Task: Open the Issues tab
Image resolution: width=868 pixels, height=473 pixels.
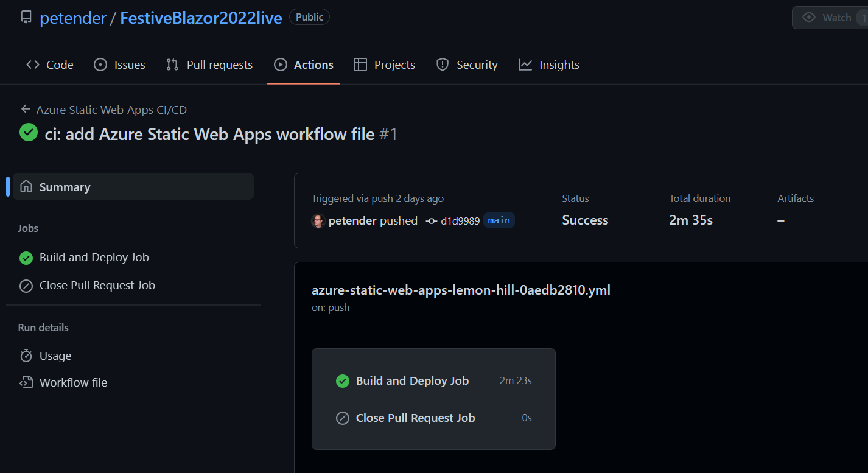Action: coord(119,65)
